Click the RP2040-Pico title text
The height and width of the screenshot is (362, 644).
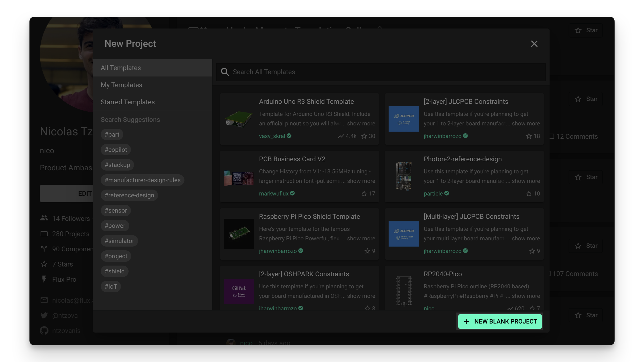(442, 274)
